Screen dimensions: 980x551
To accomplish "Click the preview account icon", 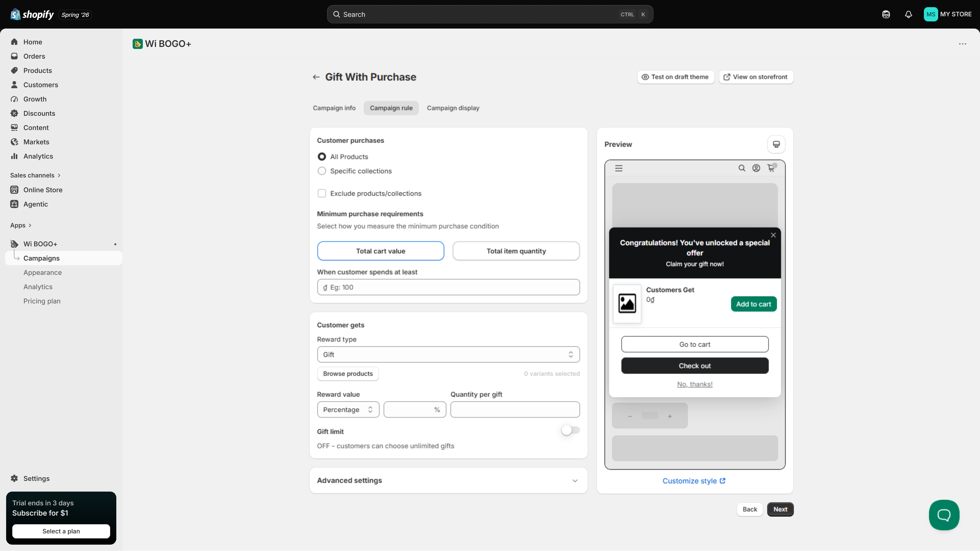I will (756, 168).
